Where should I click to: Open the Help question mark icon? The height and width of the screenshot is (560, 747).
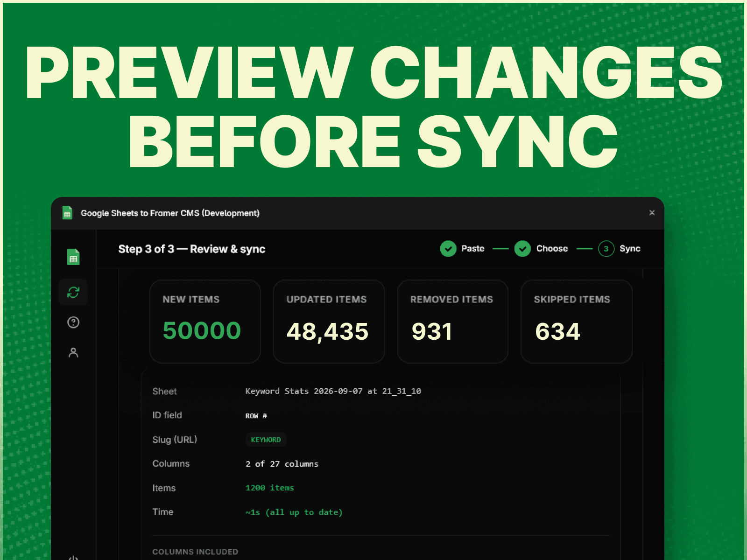(x=73, y=322)
